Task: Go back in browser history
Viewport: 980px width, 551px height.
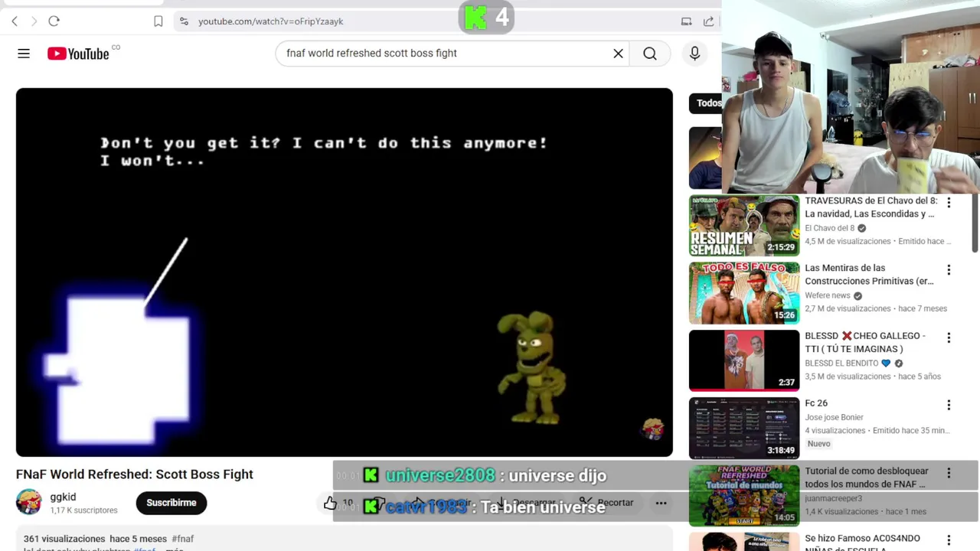Action: (15, 21)
